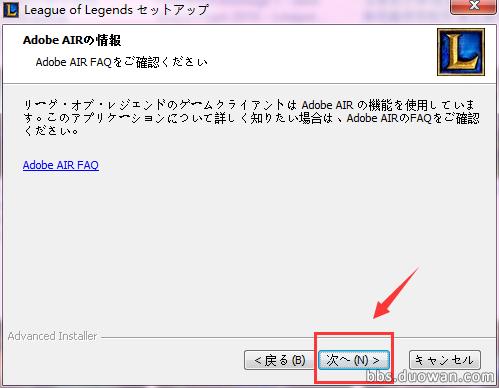Screen dimensions: 499x388
Task: Click the League of Legends title bar icon
Action: click(x=11, y=9)
